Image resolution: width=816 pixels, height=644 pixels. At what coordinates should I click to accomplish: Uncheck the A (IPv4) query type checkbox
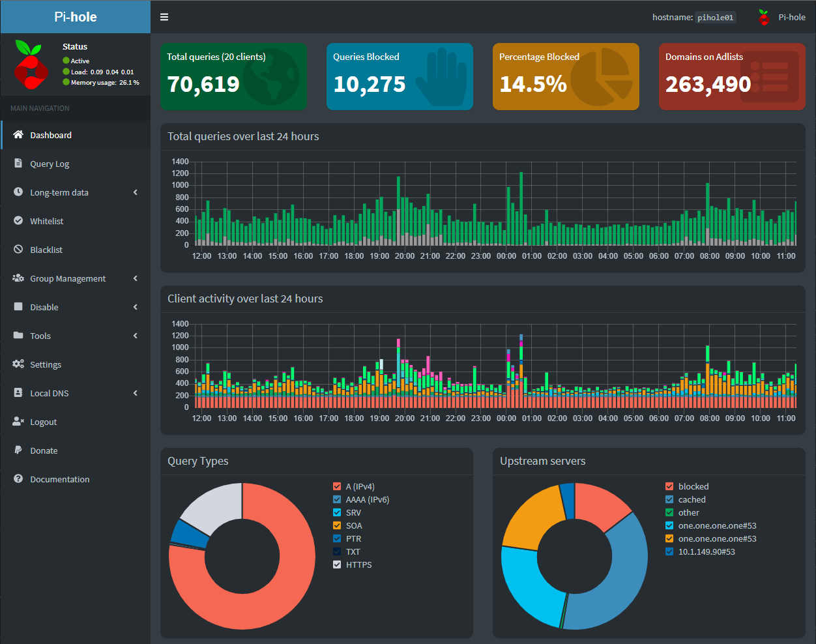coord(337,486)
